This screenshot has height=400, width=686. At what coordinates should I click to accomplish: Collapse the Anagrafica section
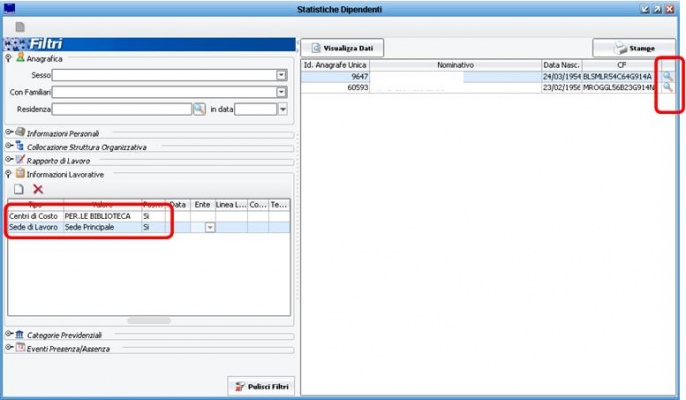[x=8, y=58]
